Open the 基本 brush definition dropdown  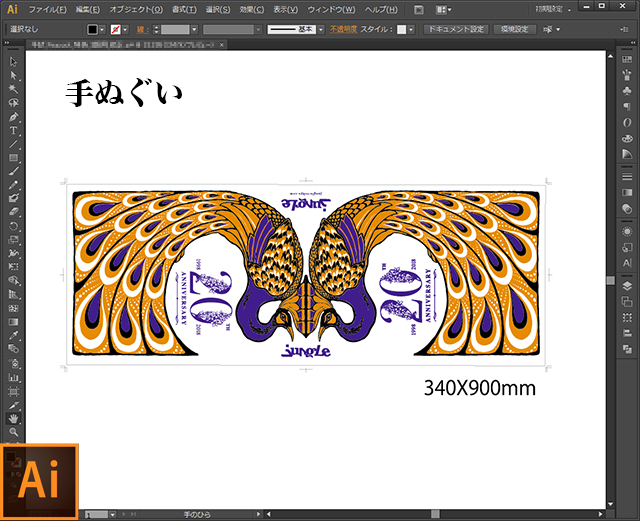(321, 29)
